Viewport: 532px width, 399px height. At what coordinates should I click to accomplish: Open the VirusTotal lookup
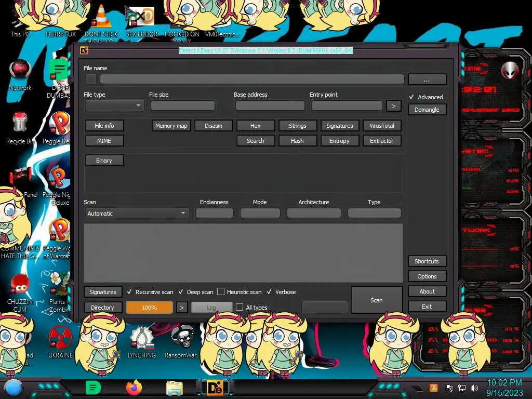pyautogui.click(x=382, y=126)
